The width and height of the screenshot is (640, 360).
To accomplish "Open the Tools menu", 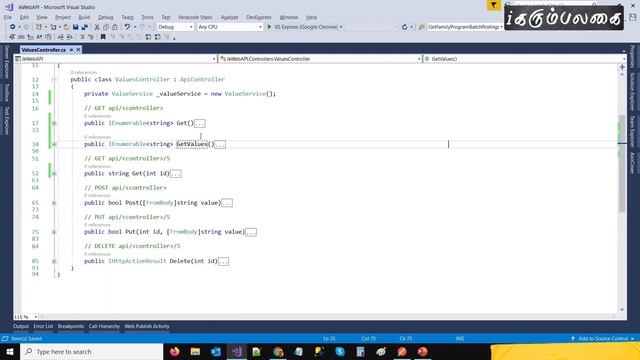I will [147, 18].
